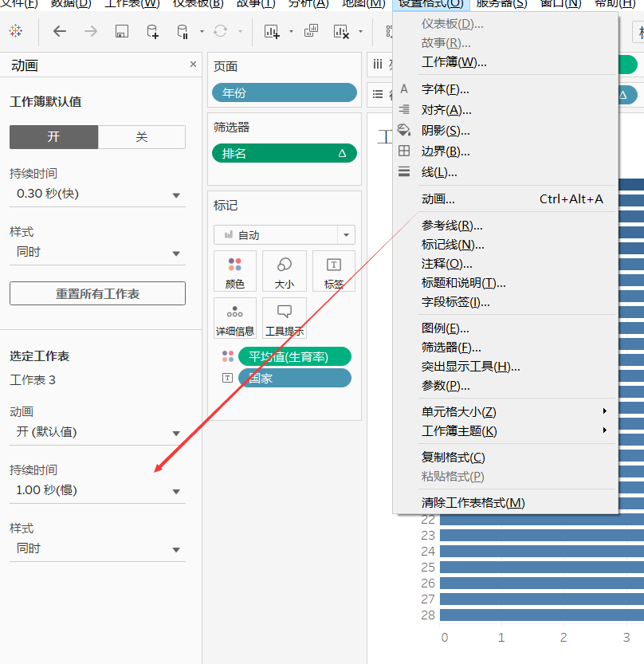This screenshot has width=644, height=664.
Task: Open the Size mark card
Action: (284, 271)
